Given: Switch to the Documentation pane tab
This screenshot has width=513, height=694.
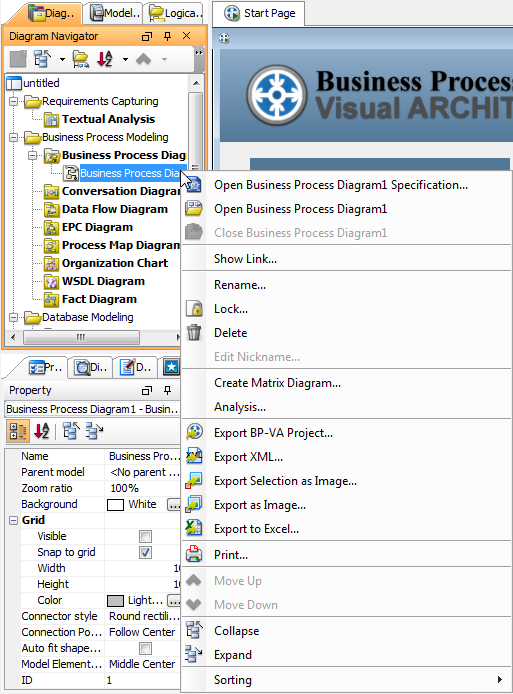Looking at the screenshot, I should coord(136,367).
